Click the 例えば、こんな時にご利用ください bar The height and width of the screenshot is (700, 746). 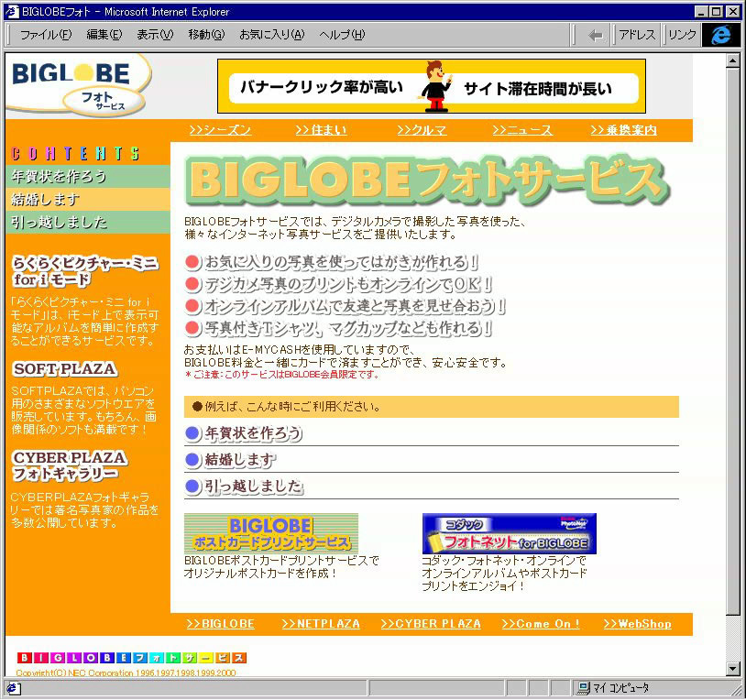[x=432, y=407]
